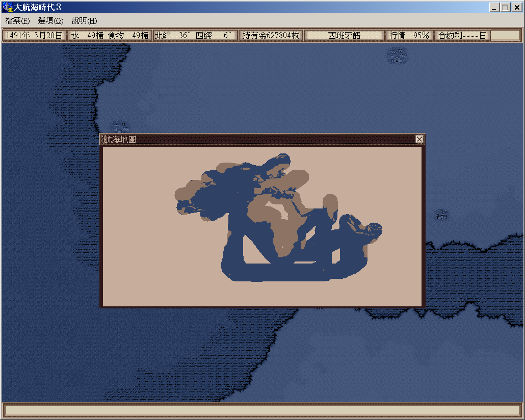
Task: Close the 航海地圖 map window
Action: [x=419, y=139]
